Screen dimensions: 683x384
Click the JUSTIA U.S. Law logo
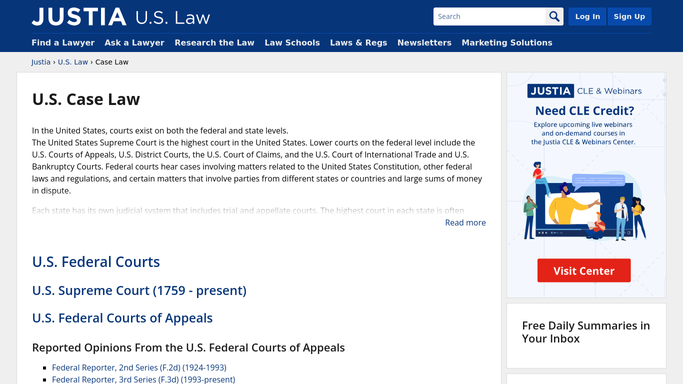tap(121, 17)
